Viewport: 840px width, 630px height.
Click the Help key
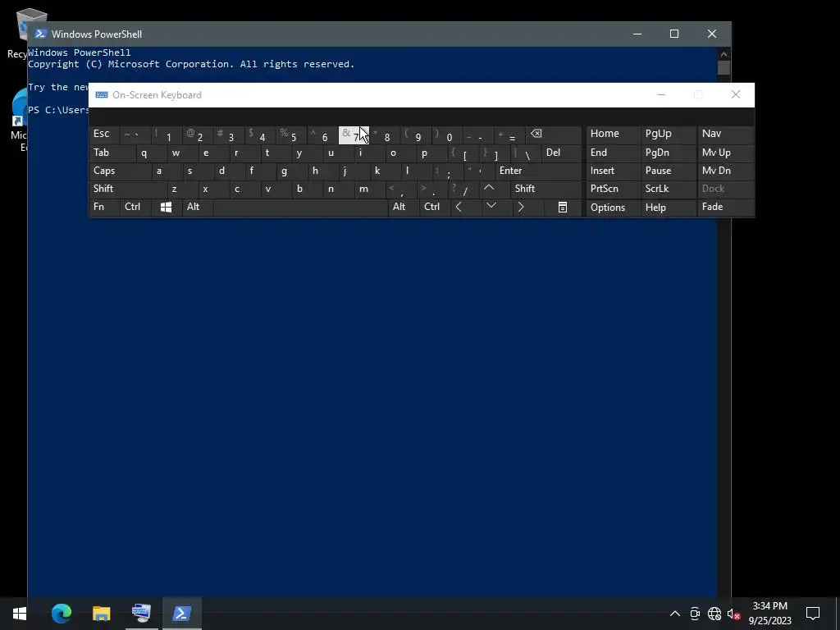pyautogui.click(x=668, y=208)
